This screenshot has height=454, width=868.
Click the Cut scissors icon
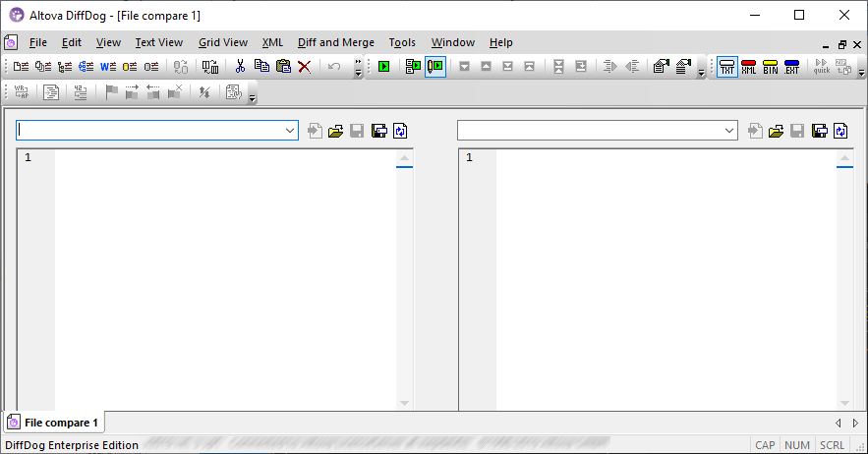click(239, 67)
